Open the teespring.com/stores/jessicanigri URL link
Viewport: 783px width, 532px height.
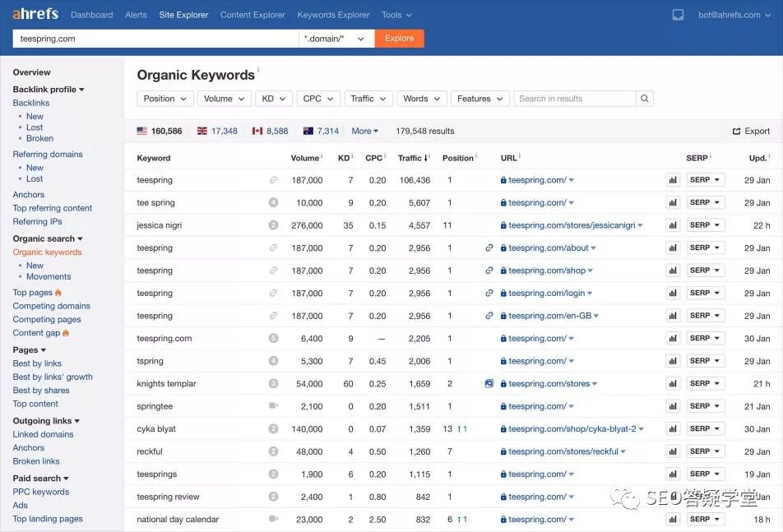pyautogui.click(x=572, y=225)
